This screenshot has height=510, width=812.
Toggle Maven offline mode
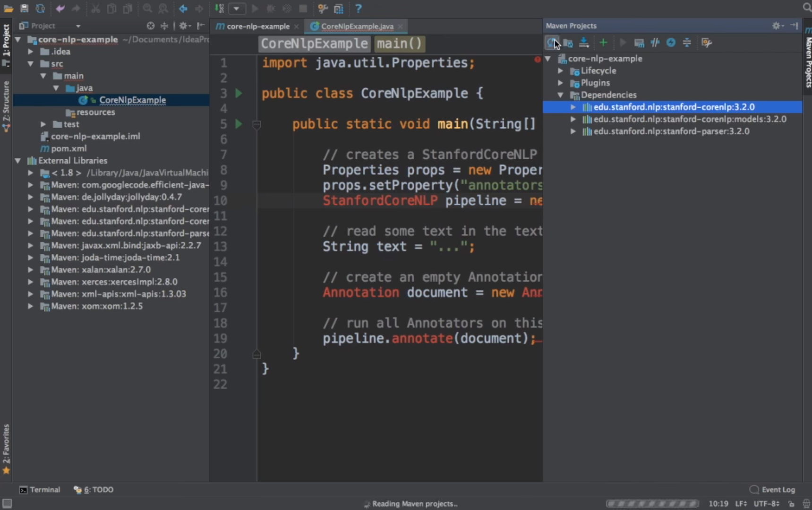(655, 43)
